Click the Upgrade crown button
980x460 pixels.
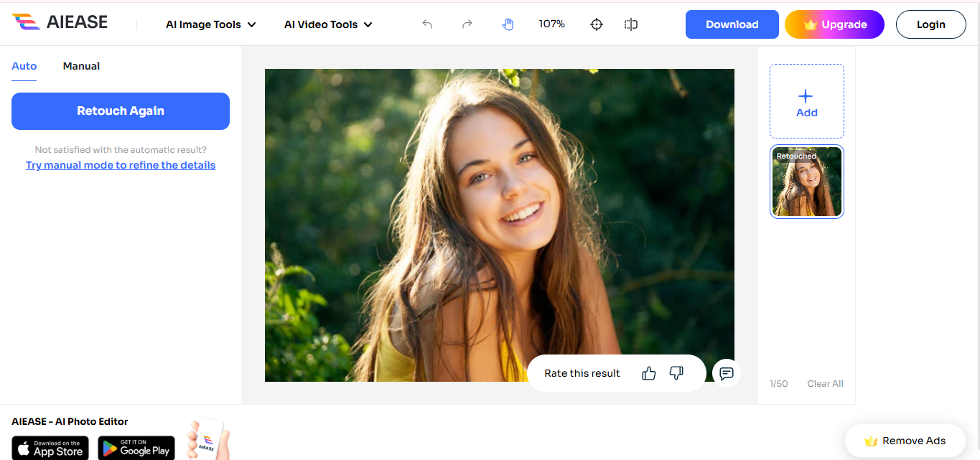click(x=834, y=24)
